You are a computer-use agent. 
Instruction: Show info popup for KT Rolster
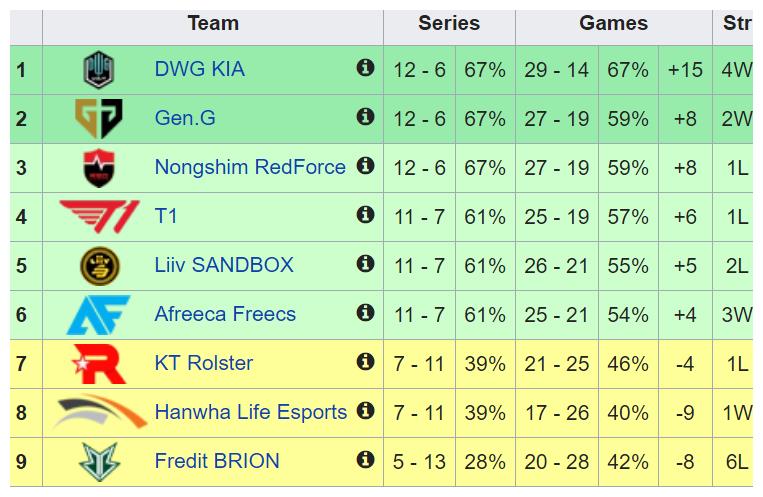[365, 361]
